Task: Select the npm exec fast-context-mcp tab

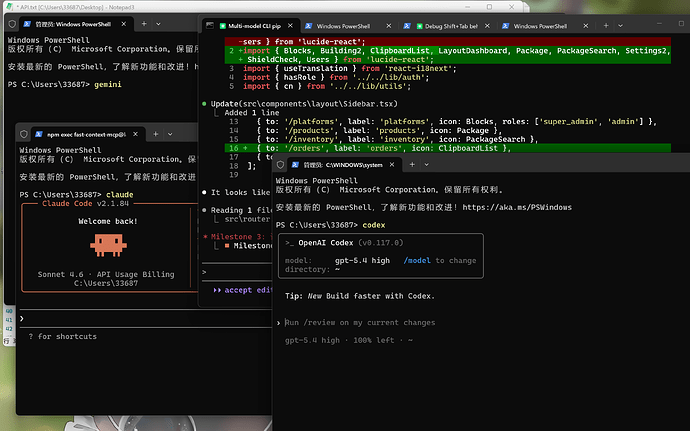Action: [x=87, y=134]
